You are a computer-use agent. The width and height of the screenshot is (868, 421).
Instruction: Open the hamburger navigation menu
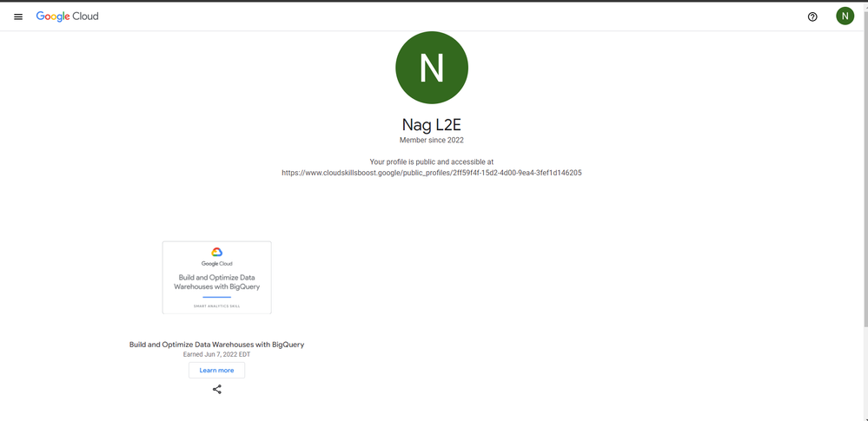pos(18,16)
